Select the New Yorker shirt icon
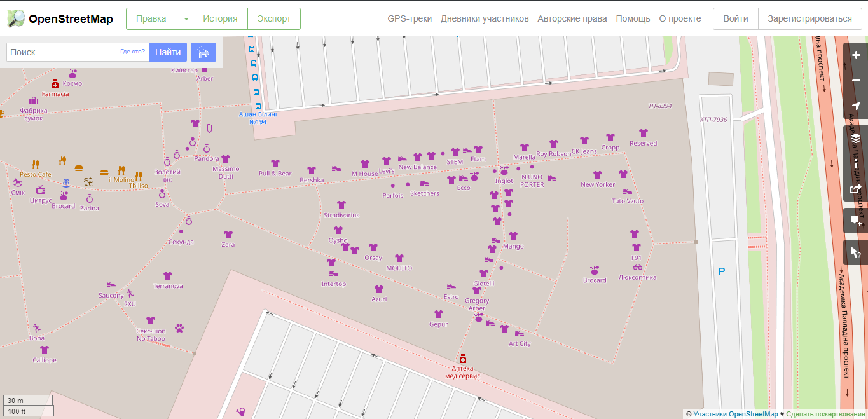The width and height of the screenshot is (868, 419). coord(598,174)
